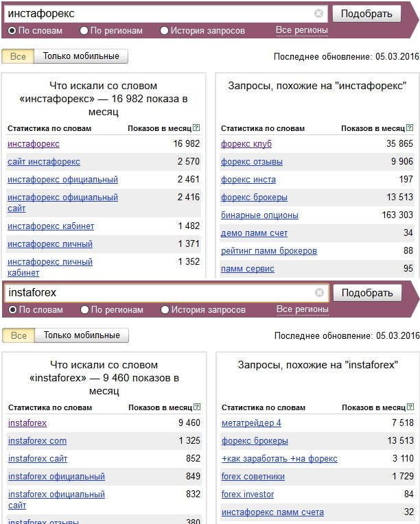Open '+как заработать +на форекс' link
The image size is (420, 524).
pyautogui.click(x=279, y=458)
